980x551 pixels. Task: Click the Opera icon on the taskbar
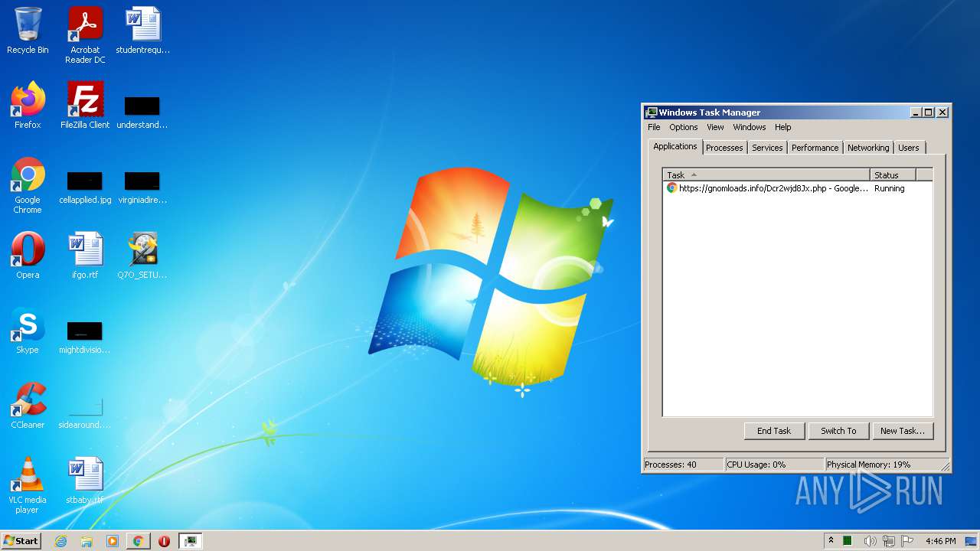(164, 541)
